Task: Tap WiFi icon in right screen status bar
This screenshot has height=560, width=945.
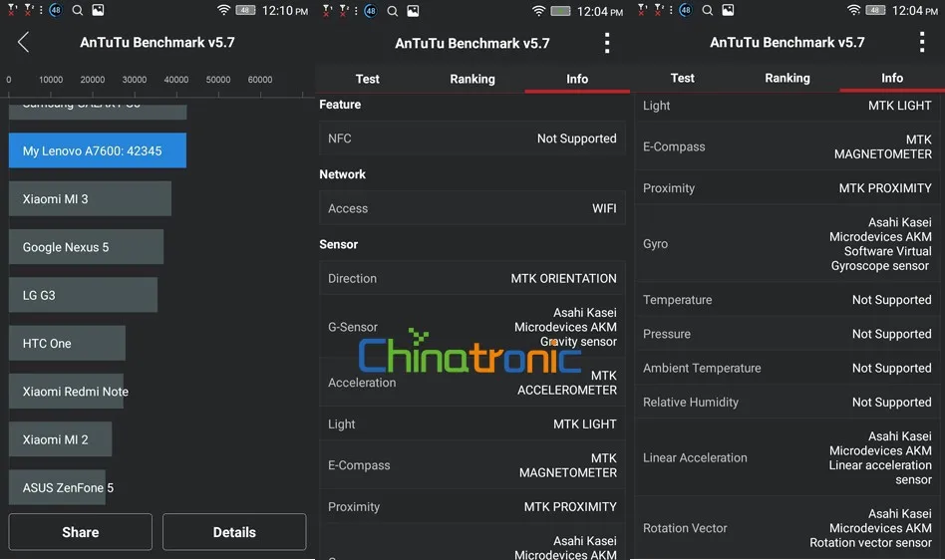Action: pyautogui.click(x=853, y=10)
